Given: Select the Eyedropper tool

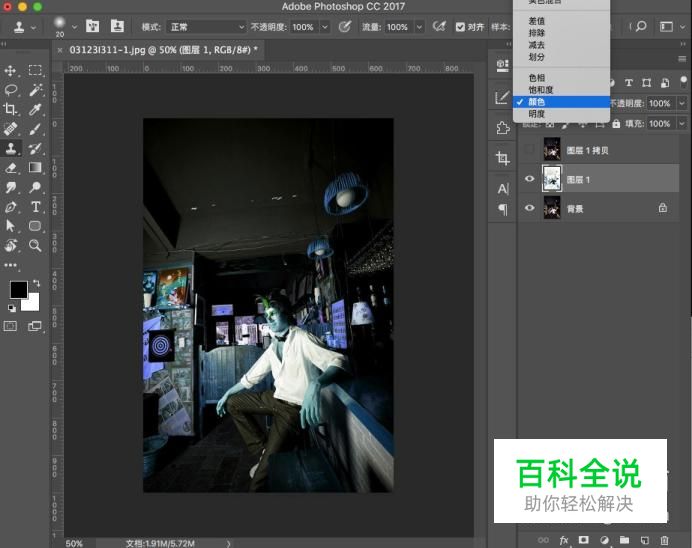Looking at the screenshot, I should (35, 109).
